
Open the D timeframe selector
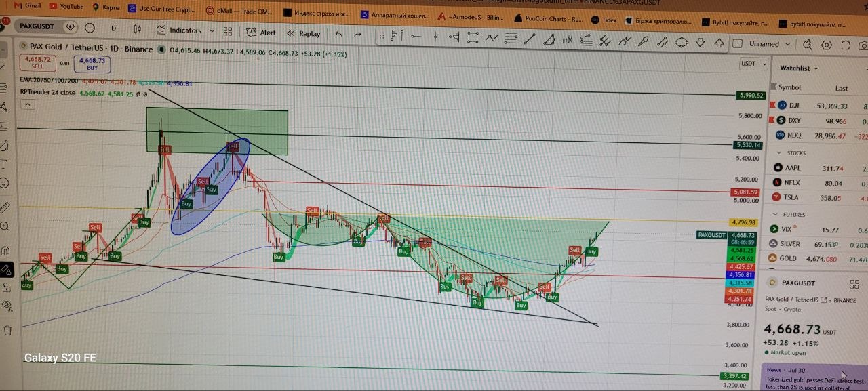coord(113,28)
